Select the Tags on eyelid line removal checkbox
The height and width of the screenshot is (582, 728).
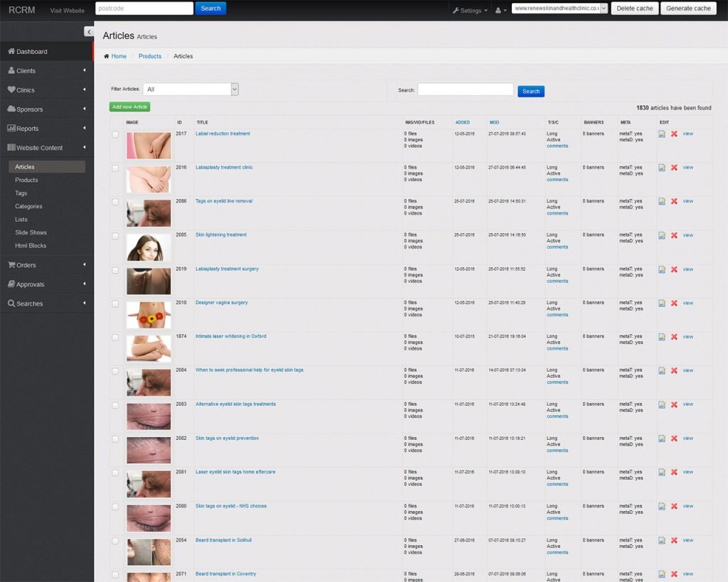coord(115,203)
